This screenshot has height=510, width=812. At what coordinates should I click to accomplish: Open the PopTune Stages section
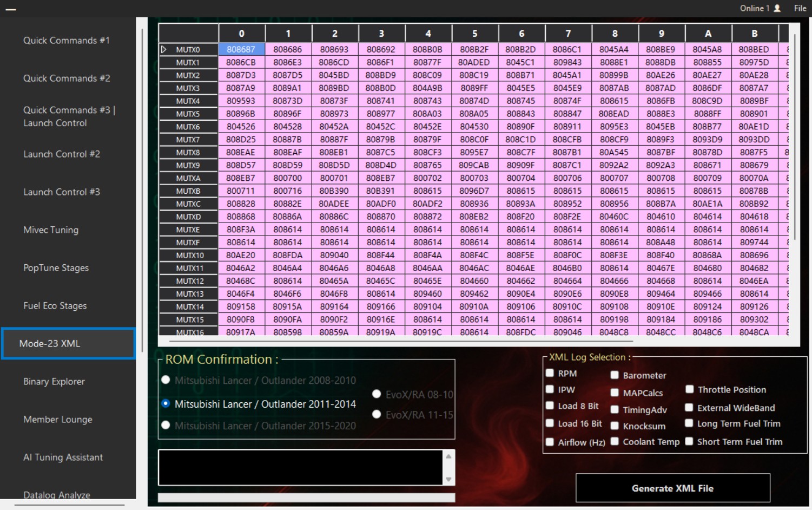[56, 267]
